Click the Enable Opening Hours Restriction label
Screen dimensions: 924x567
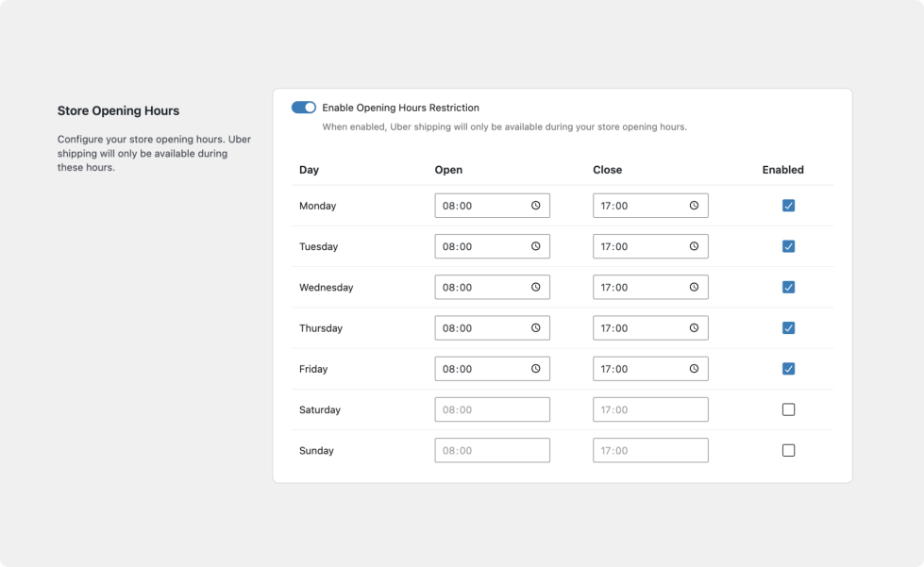[400, 108]
